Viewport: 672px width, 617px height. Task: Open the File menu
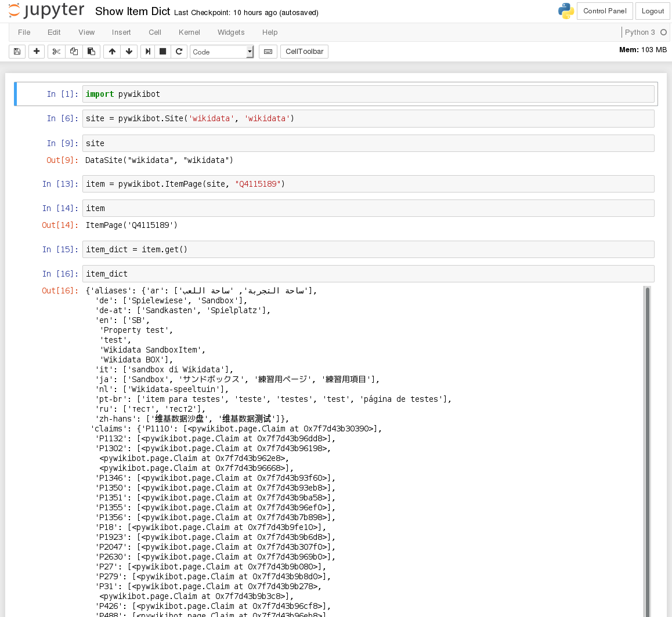[x=24, y=32]
